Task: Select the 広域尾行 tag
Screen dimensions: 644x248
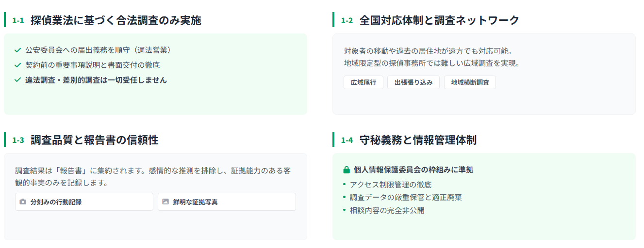Action: [363, 82]
